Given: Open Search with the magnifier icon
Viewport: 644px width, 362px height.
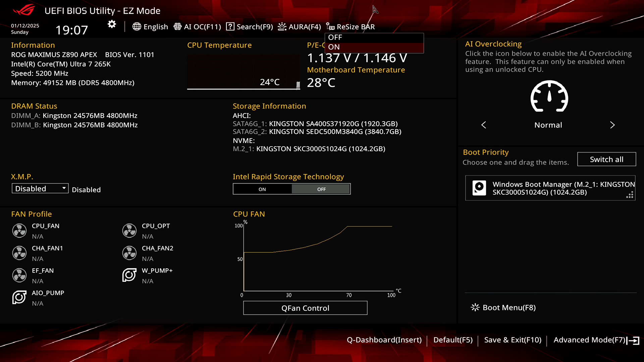Looking at the screenshot, I should point(230,26).
